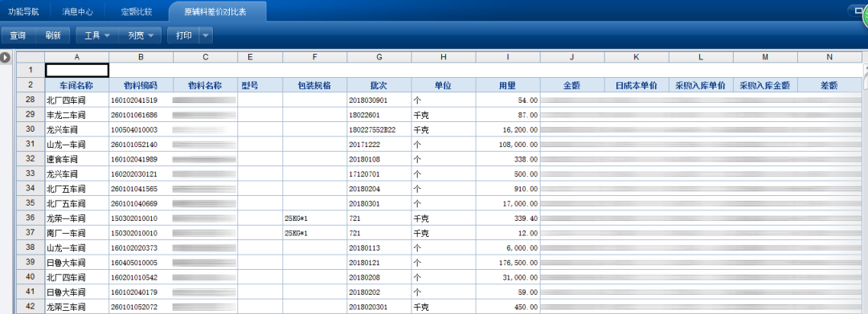Click the 物料名称 header cell

tap(206, 85)
